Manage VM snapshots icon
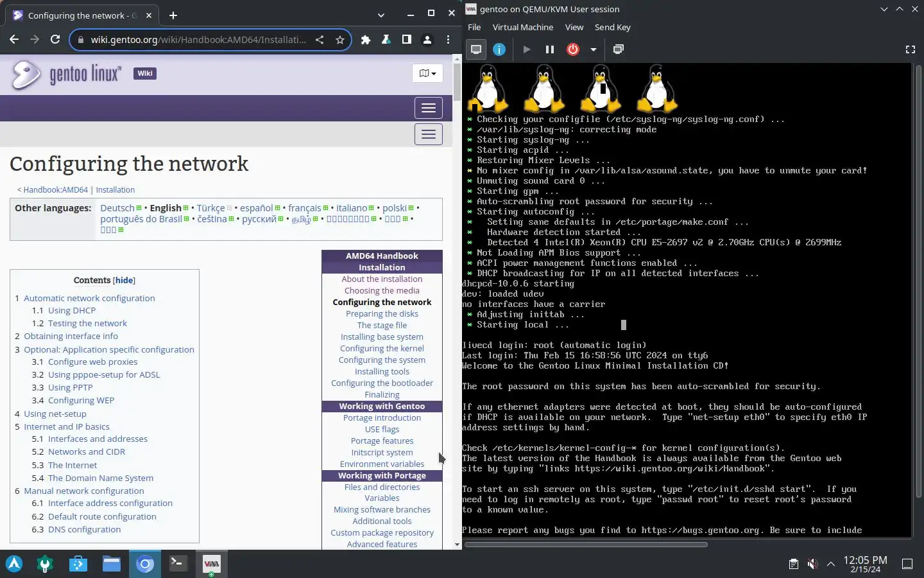 click(x=619, y=49)
